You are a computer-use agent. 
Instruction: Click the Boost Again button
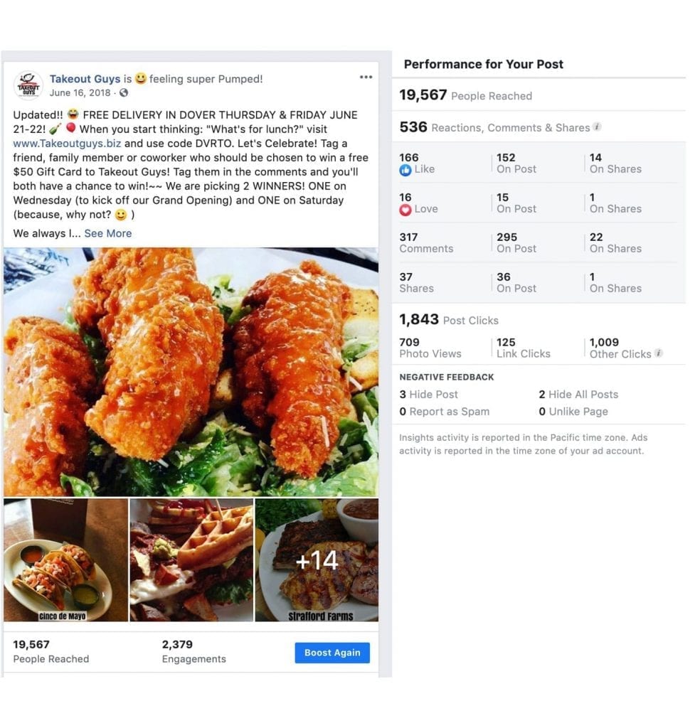point(332,653)
